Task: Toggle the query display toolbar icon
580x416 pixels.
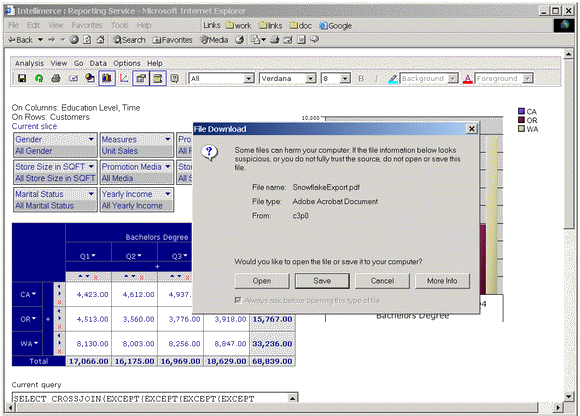Action: [158, 78]
